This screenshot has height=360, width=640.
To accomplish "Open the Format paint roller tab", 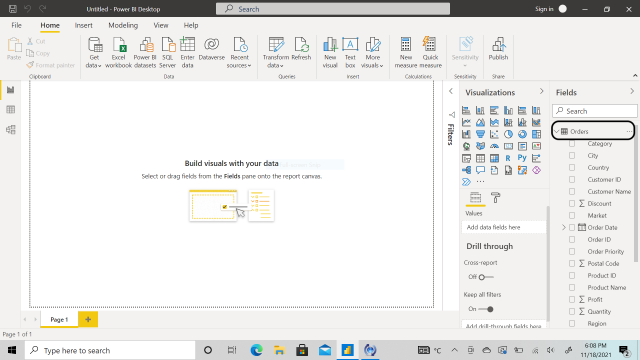I will click(x=496, y=198).
